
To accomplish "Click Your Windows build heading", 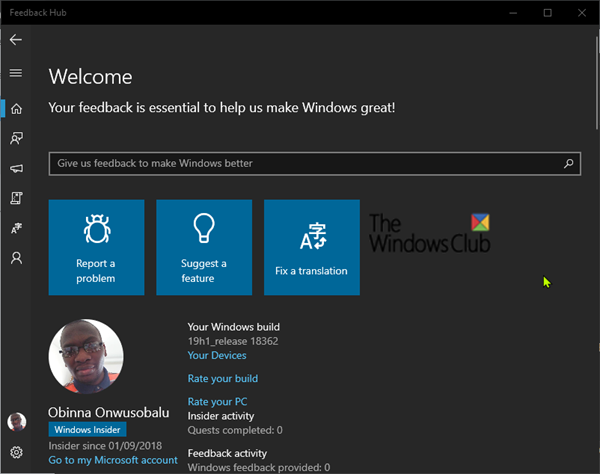I will (233, 327).
